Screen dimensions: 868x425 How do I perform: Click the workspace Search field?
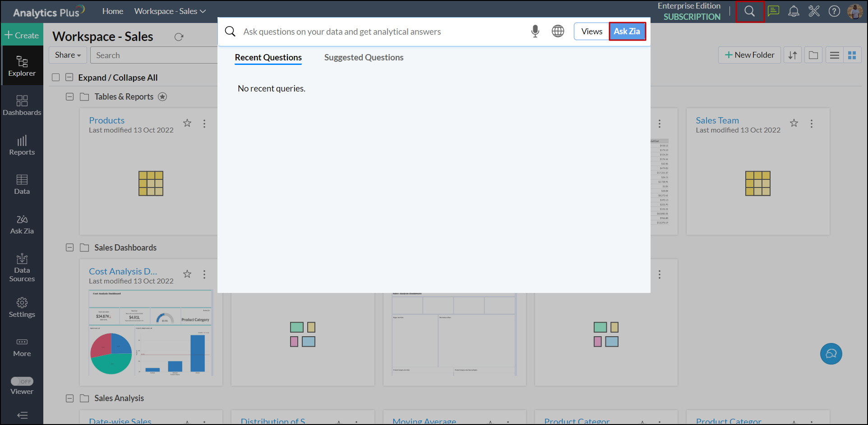pyautogui.click(x=154, y=55)
